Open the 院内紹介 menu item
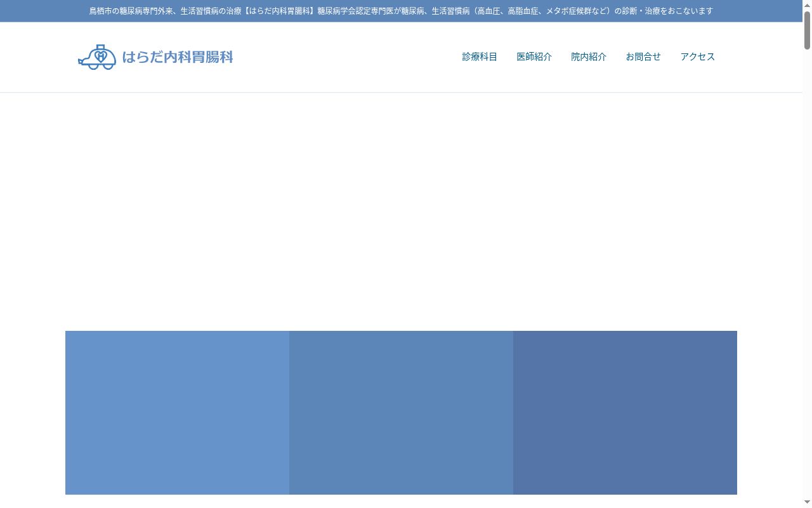This screenshot has height=508, width=812. [589, 57]
